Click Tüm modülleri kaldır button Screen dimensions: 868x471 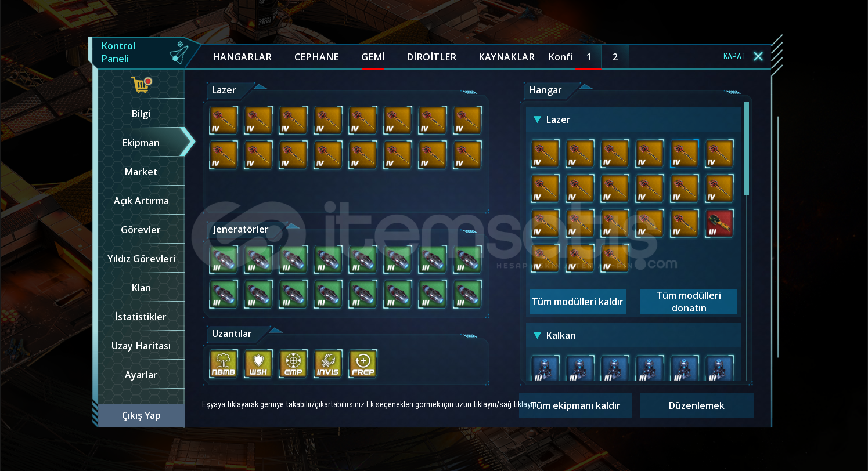coord(578,302)
